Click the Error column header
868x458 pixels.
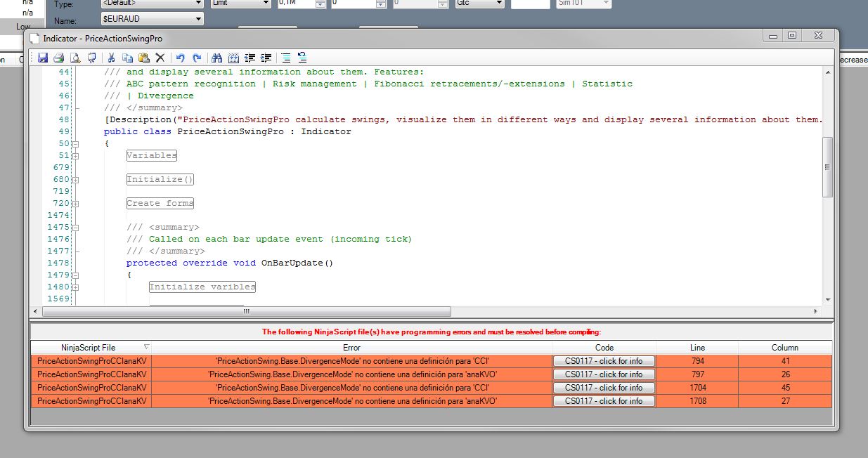[352, 348]
